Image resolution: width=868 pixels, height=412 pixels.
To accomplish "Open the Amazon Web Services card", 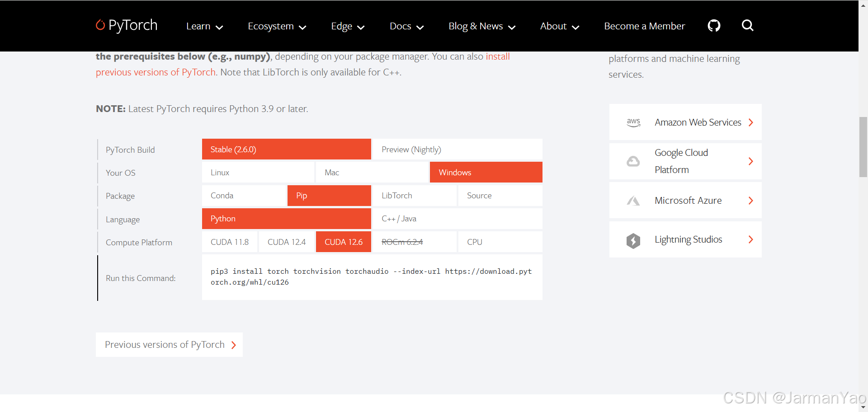I will pos(685,122).
